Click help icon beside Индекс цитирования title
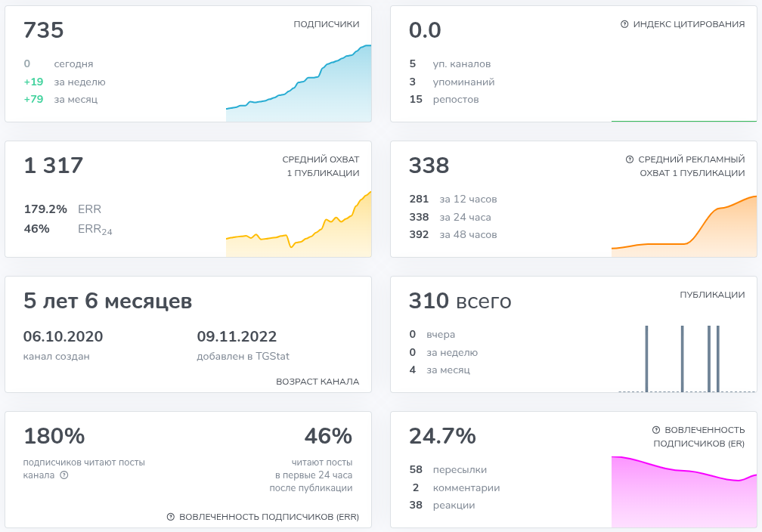762x532 pixels. click(624, 24)
